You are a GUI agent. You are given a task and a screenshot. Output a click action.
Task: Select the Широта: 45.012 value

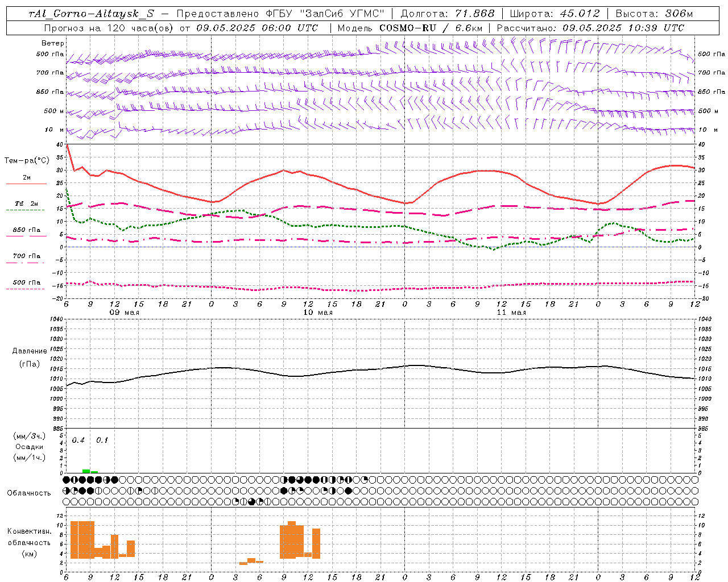(555, 14)
